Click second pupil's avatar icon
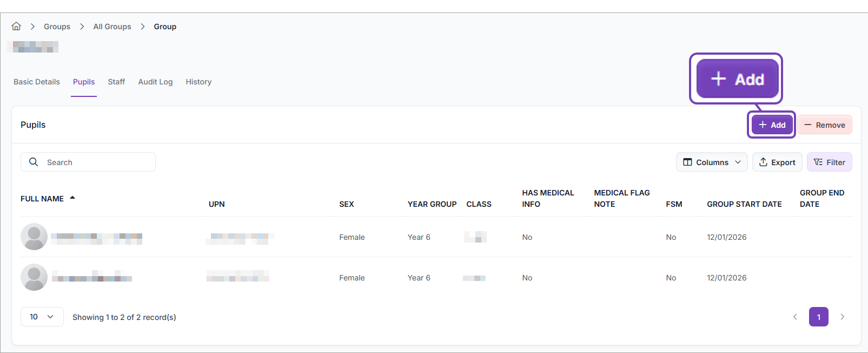The width and height of the screenshot is (868, 353). pos(34,277)
